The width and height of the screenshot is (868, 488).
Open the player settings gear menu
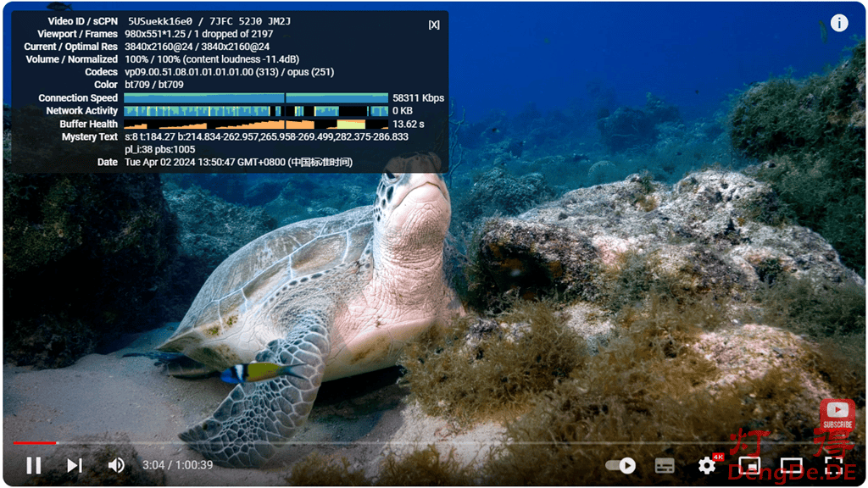pyautogui.click(x=707, y=465)
